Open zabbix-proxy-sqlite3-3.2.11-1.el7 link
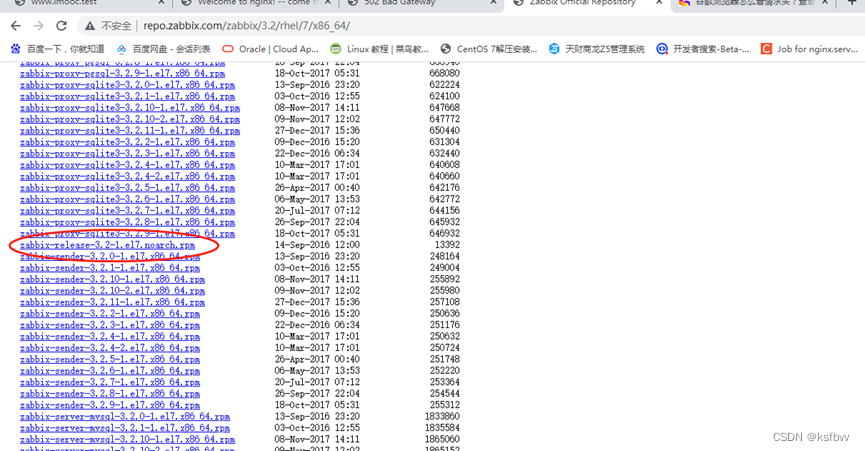 point(130,131)
